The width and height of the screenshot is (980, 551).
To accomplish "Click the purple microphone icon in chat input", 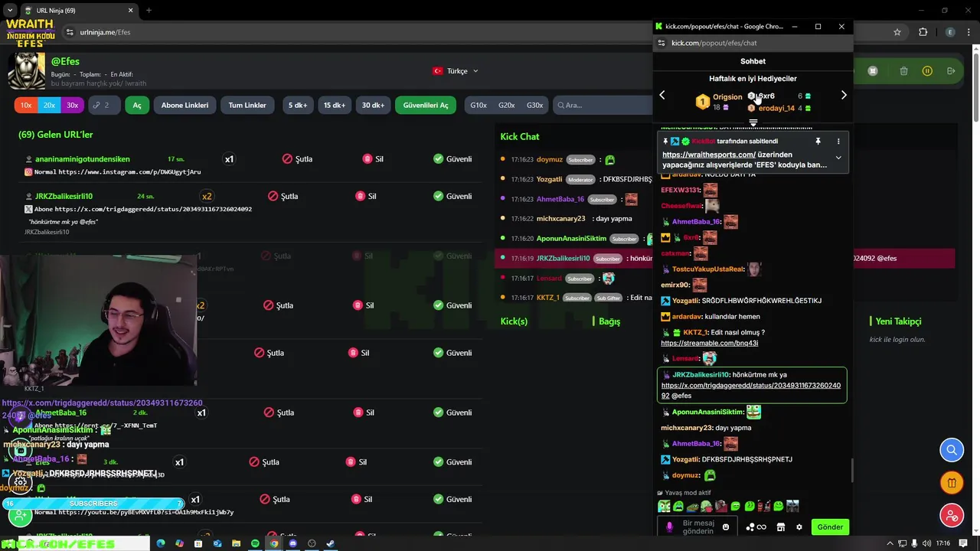I will pyautogui.click(x=669, y=527).
